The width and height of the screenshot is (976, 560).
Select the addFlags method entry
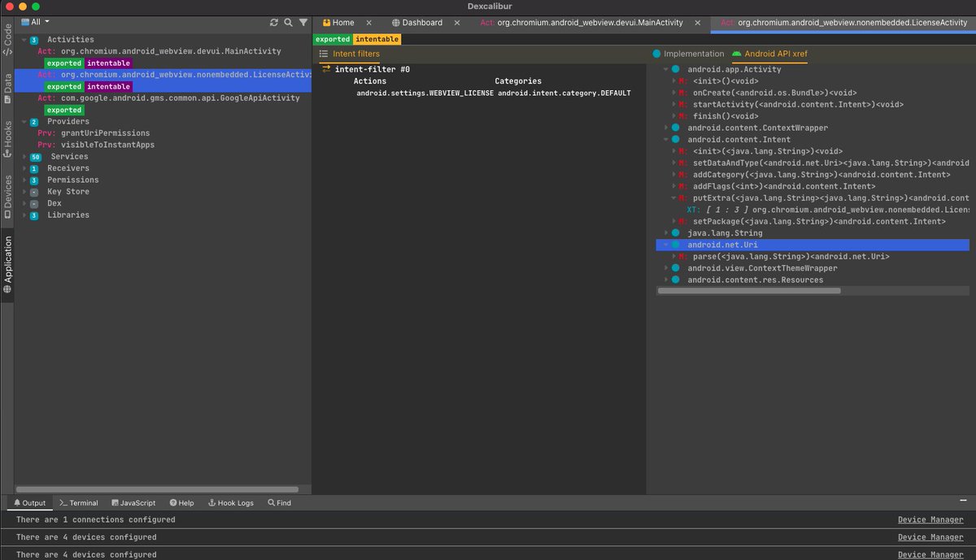777,186
